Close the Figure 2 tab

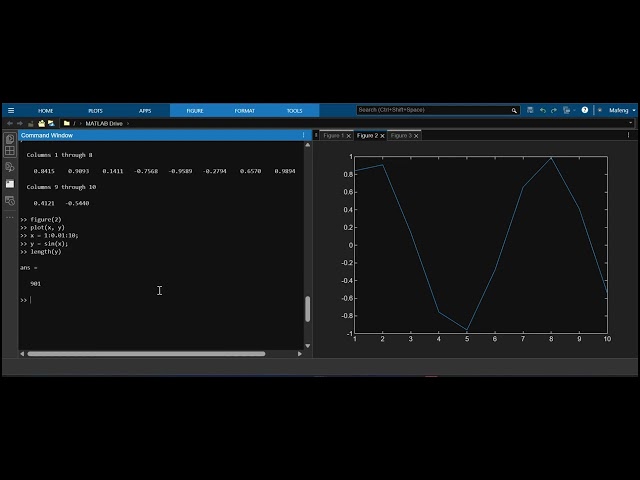(x=382, y=136)
